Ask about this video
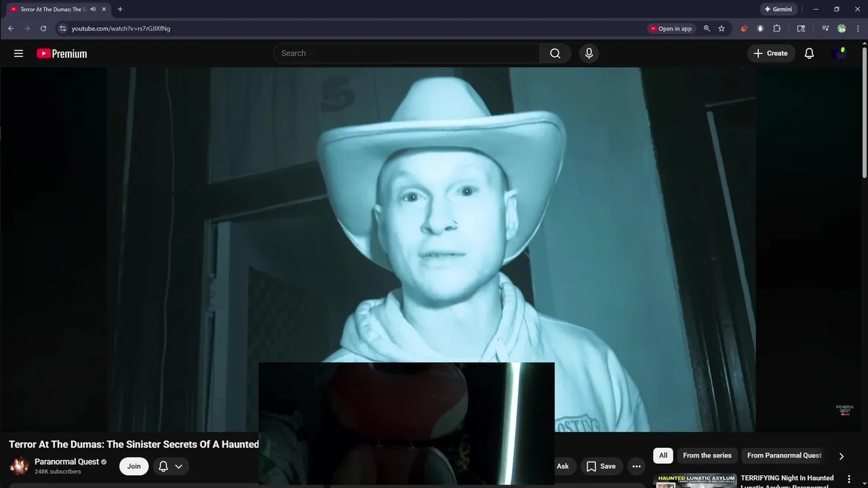868x488 pixels. coord(562,466)
